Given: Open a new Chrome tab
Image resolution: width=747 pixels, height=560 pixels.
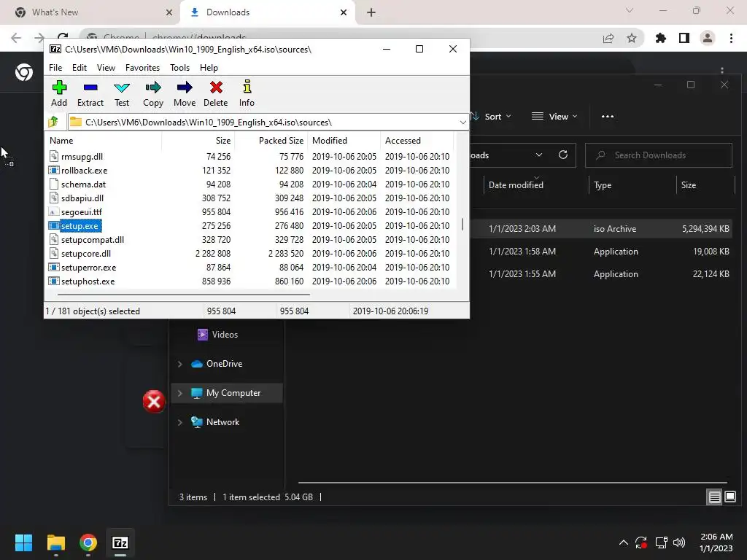Looking at the screenshot, I should tap(371, 12).
